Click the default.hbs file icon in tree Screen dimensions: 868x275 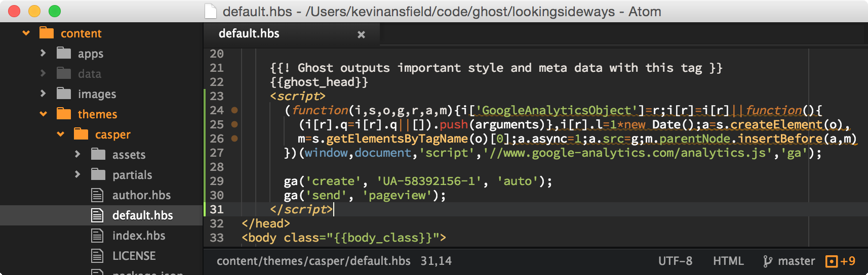click(x=97, y=215)
